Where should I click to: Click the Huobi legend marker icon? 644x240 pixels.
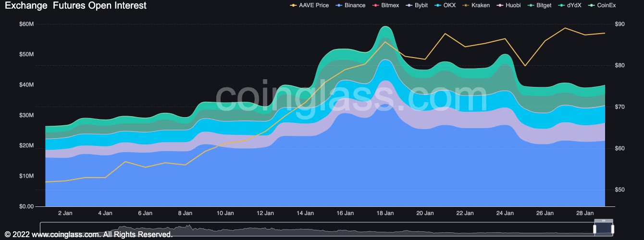pos(500,5)
